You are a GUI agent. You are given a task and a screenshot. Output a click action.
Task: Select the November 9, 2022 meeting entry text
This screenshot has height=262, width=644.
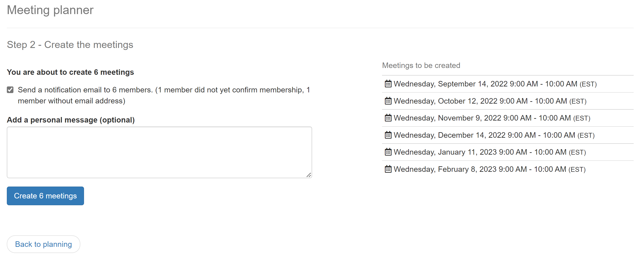(492, 118)
